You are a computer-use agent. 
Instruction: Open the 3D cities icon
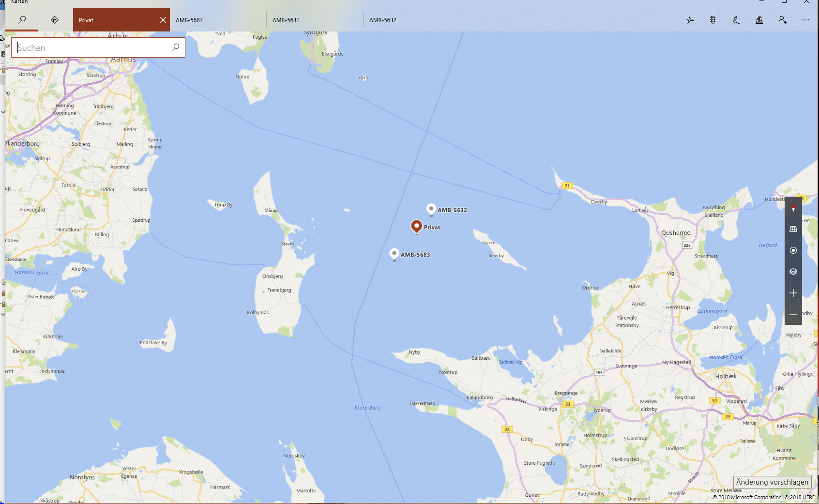[x=759, y=20]
